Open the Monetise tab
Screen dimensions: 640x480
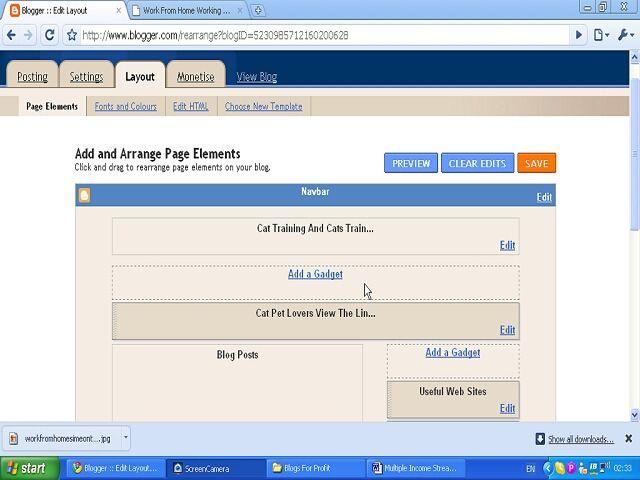coord(195,77)
